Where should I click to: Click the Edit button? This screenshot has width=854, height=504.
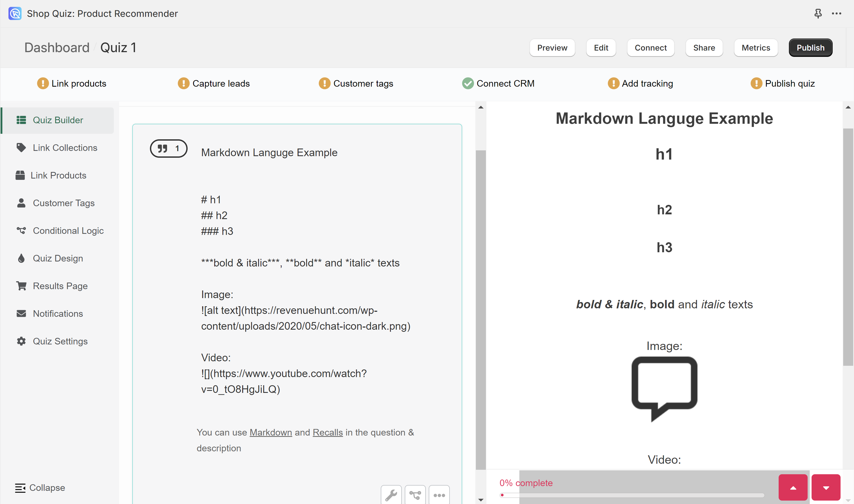point(601,48)
